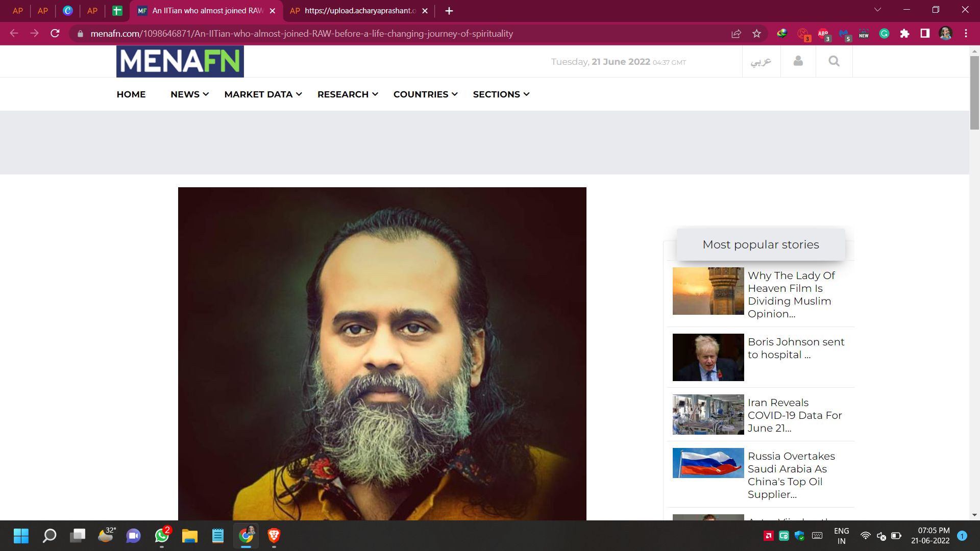Viewport: 980px width, 551px height.
Task: Open site search magnifier icon
Action: pyautogui.click(x=834, y=61)
